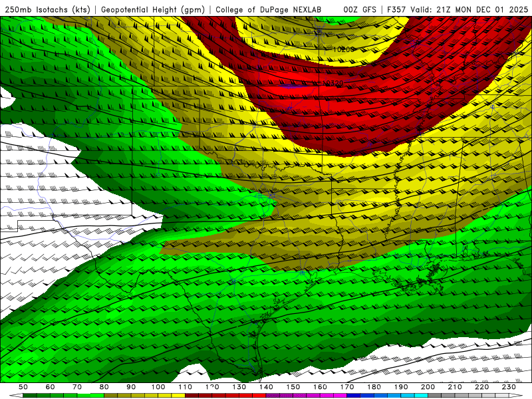
Task: Click the 90 value on the legend
Action: click(131, 387)
